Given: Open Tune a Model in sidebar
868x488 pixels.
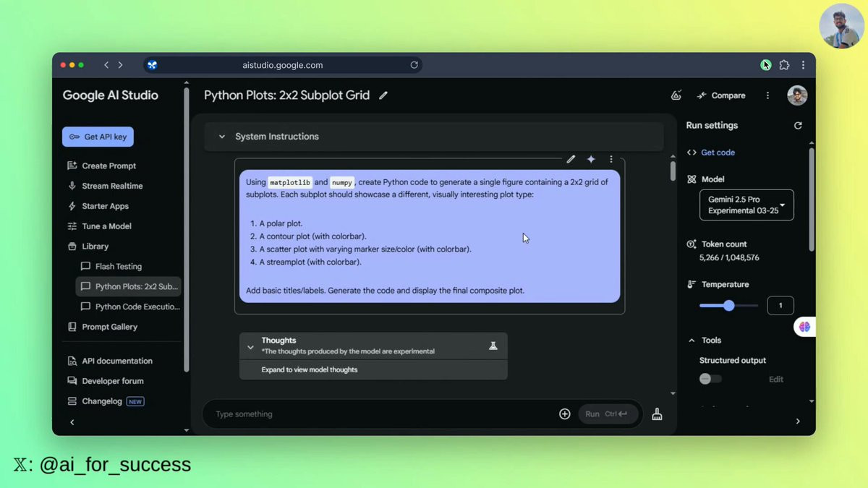Looking at the screenshot, I should coord(99,226).
